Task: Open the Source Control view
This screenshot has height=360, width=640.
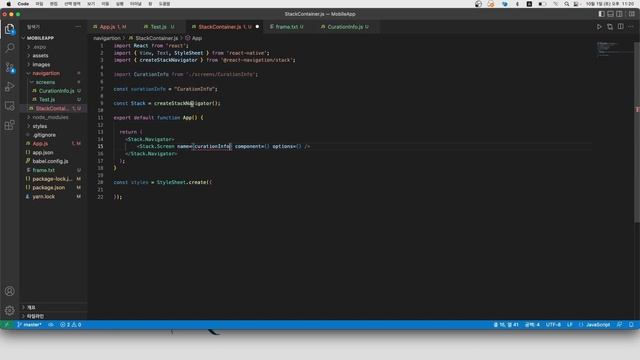Action: [10, 67]
